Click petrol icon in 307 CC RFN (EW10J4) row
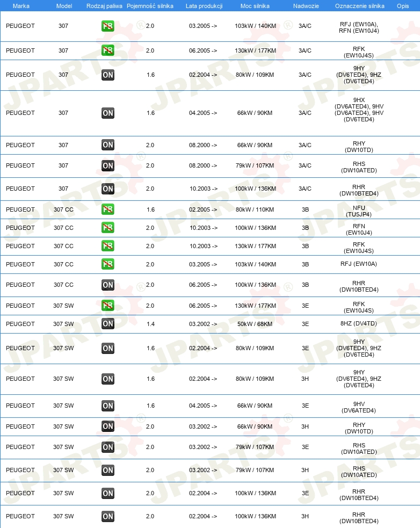This screenshot has width=420, height=528. click(x=108, y=228)
